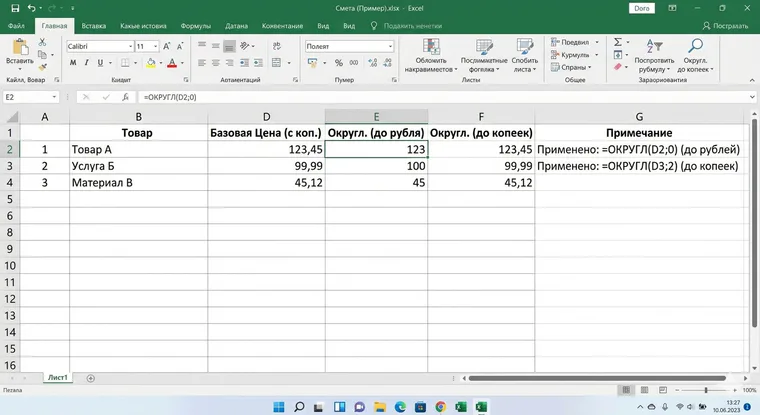Adjust the zoom slider in status bar

point(706,390)
